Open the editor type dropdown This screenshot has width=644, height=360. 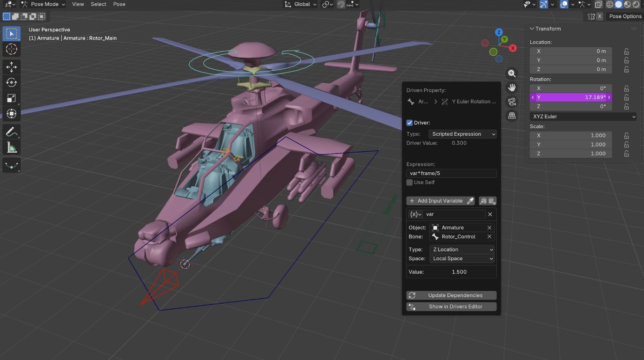(x=10, y=4)
